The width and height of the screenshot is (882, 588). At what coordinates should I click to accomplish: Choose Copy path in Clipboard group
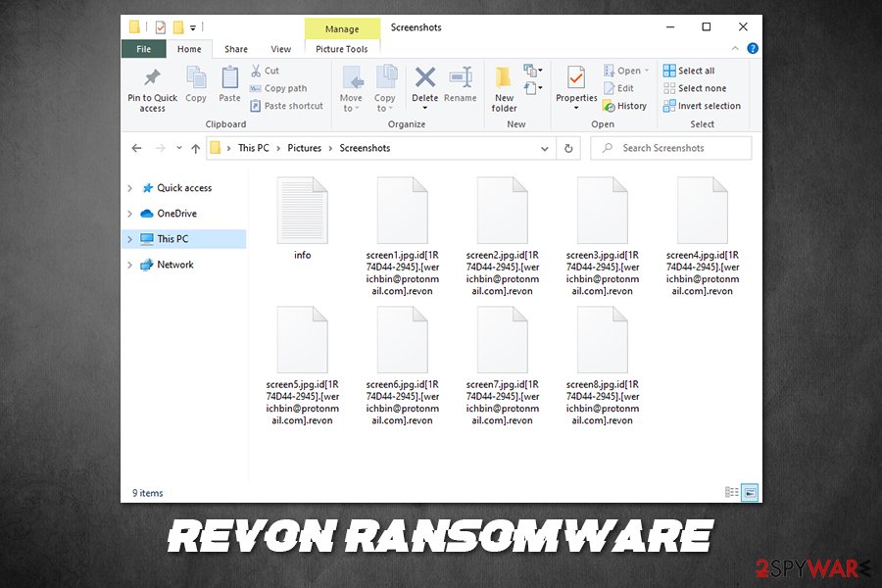tap(278, 88)
